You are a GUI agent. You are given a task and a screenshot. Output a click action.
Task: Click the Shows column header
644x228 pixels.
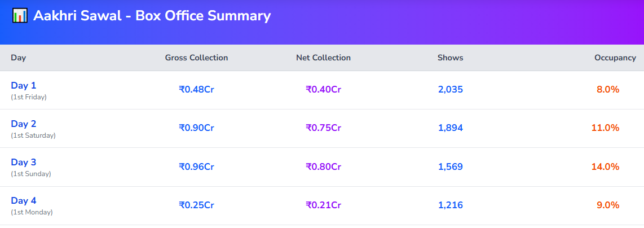click(451, 58)
